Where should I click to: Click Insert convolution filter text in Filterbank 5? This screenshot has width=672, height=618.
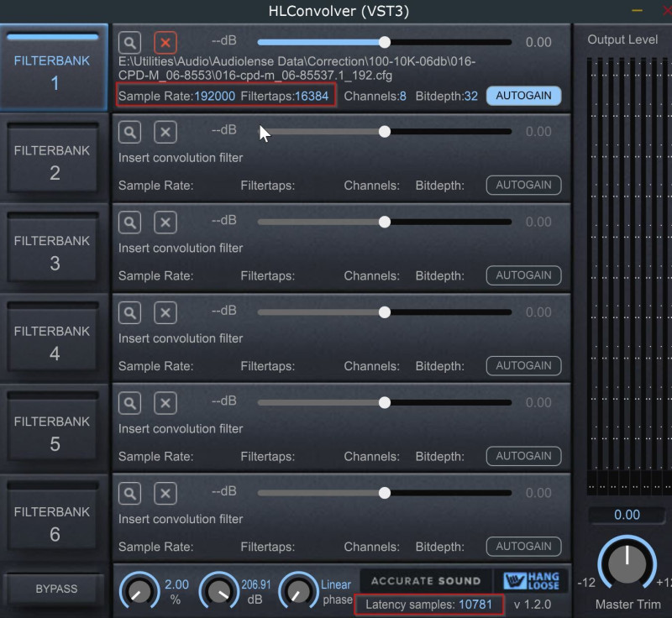pos(181,429)
